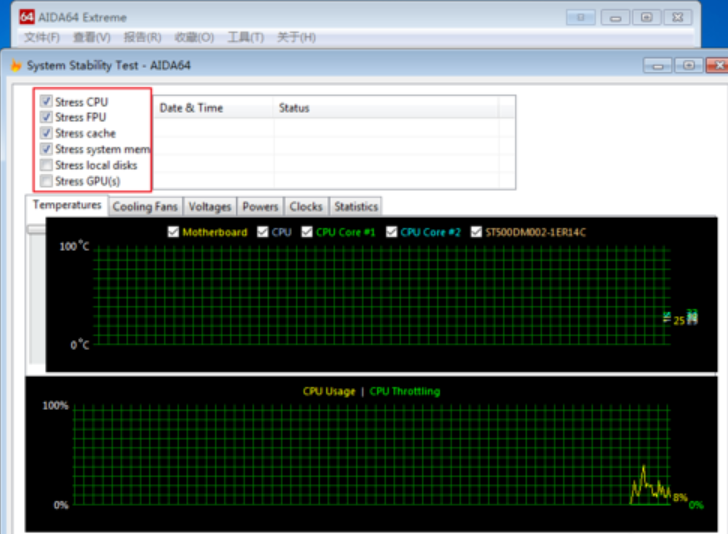This screenshot has width=728, height=534.
Task: Check the Stress GPU(s) option
Action: coord(46,181)
